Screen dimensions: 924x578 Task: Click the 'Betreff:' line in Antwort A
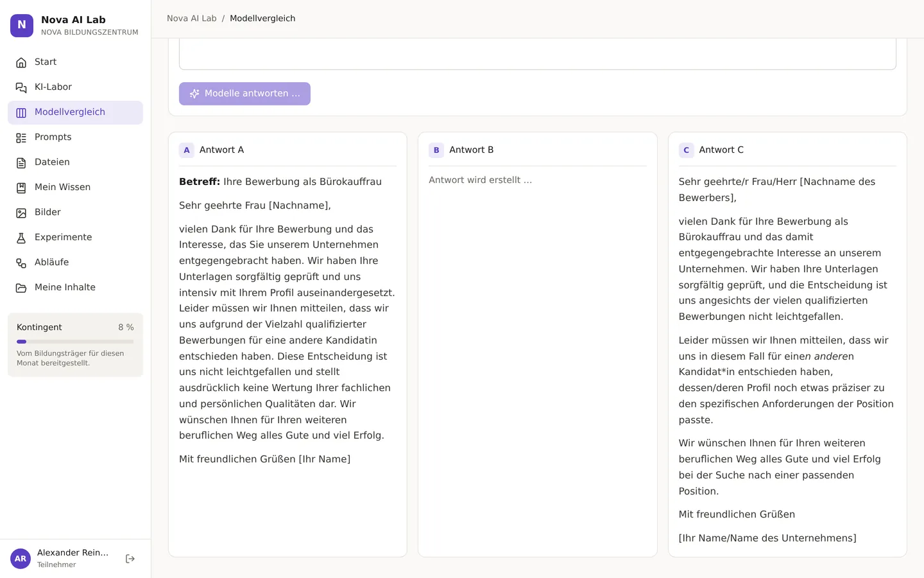click(x=280, y=182)
